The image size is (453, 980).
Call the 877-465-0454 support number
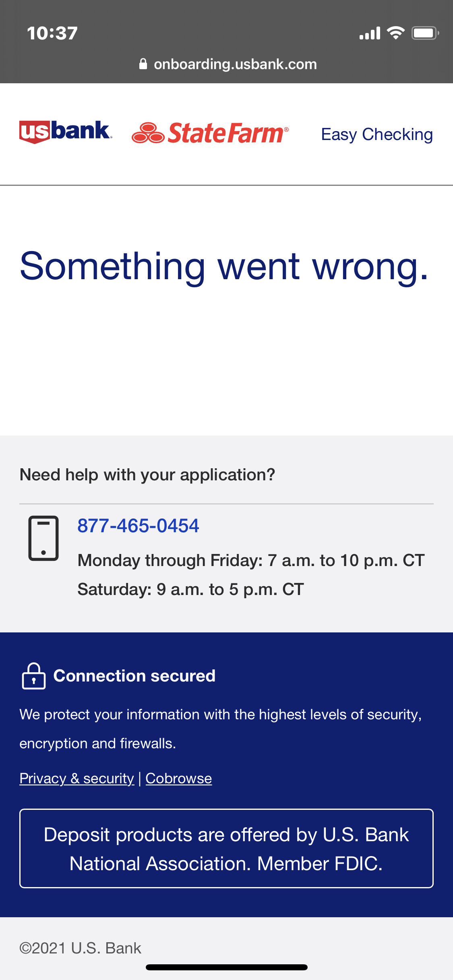[138, 526]
